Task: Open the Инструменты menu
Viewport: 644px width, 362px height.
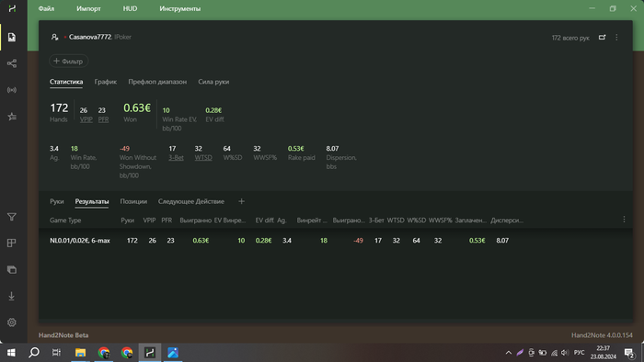Action: 180,8
